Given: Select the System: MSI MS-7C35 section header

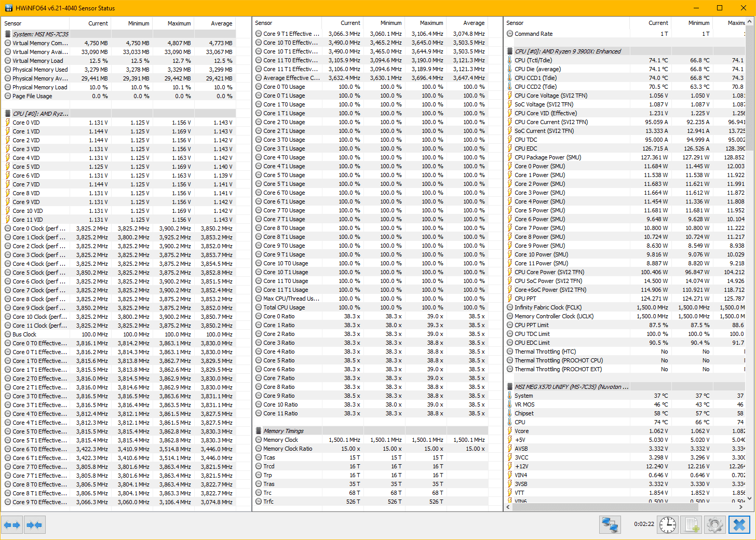Looking at the screenshot, I should pos(119,34).
